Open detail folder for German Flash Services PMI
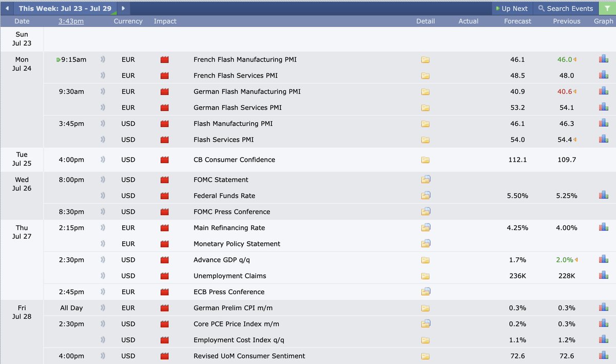Viewport: 616px width, 364px height. point(425,107)
